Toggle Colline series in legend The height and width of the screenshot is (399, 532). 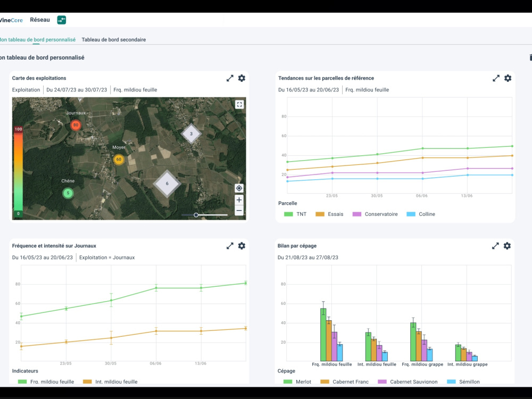(421, 214)
